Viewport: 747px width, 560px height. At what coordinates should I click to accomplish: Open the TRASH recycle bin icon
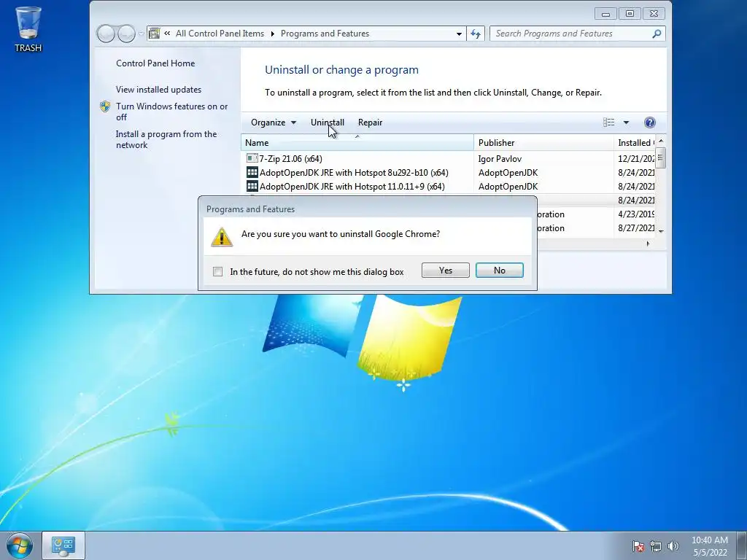point(28,28)
